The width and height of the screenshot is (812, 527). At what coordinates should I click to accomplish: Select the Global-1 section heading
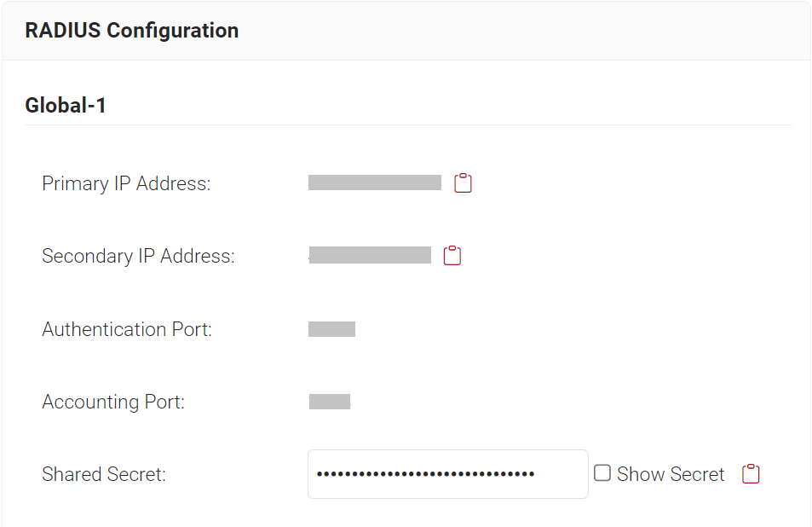pos(66,106)
